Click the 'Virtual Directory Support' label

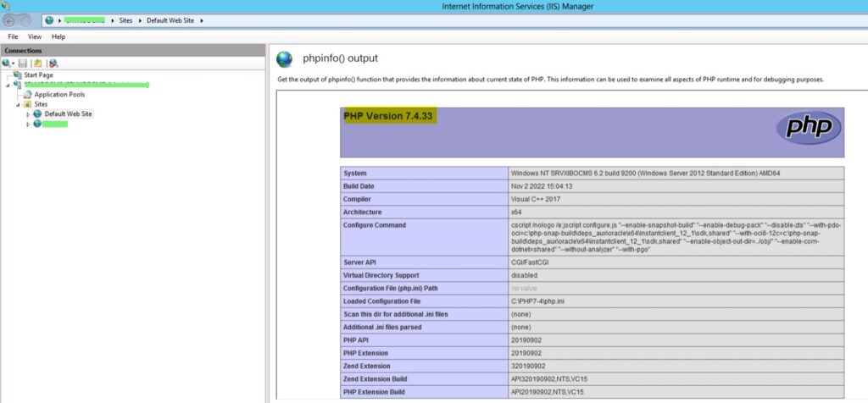(381, 275)
